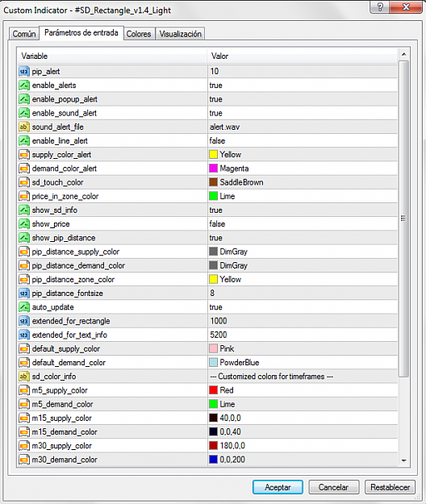Click the color icon beside demand_color_alert
This screenshot has width=426, height=504.
coord(24,169)
